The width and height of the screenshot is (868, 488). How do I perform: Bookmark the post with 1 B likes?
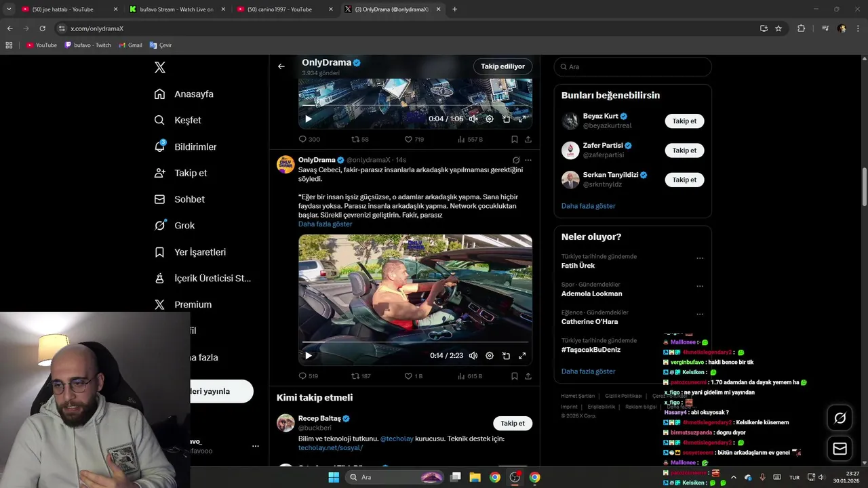tap(514, 375)
